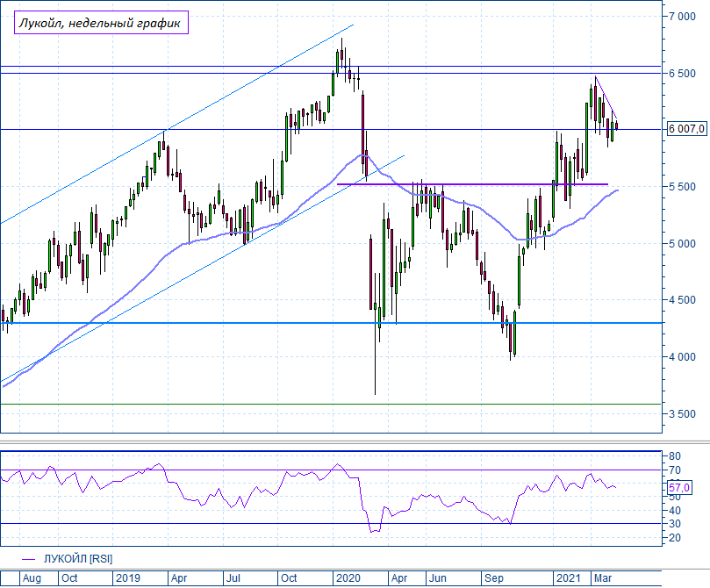Click the 5 500 price axis label
710x588 pixels.
pyautogui.click(x=682, y=187)
